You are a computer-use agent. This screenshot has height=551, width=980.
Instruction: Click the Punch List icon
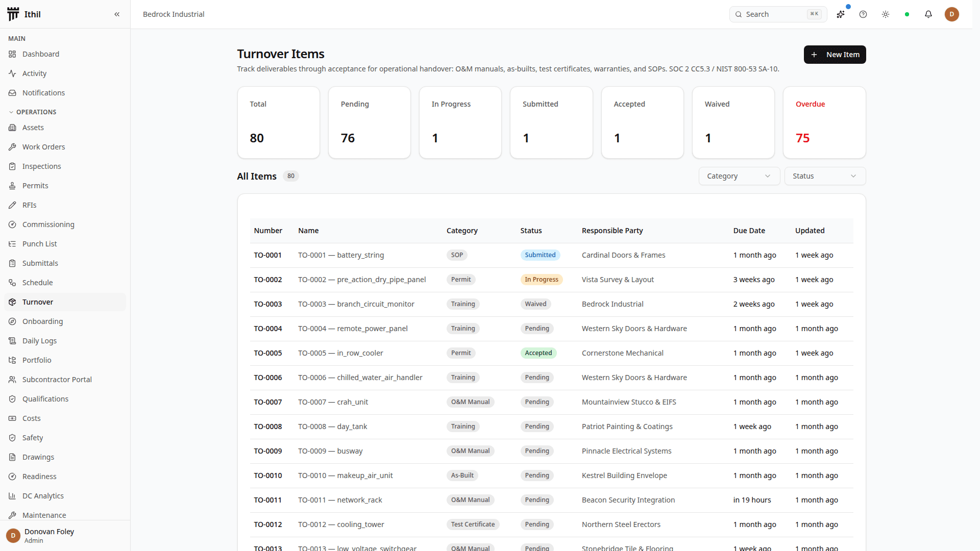(12, 244)
